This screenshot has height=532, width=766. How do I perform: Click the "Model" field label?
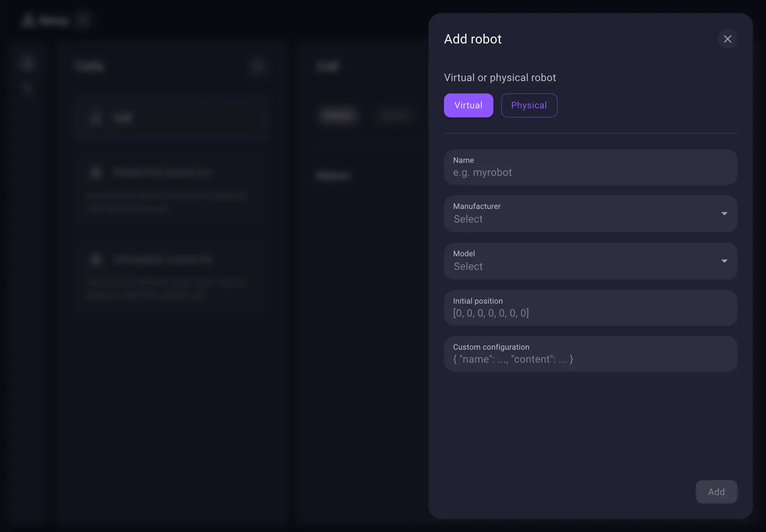coord(463,254)
